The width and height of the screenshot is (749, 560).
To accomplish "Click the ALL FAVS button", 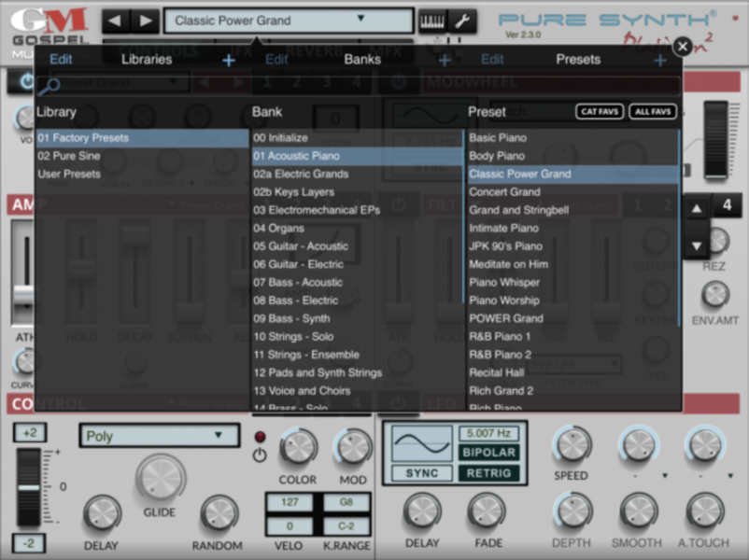I will point(654,111).
